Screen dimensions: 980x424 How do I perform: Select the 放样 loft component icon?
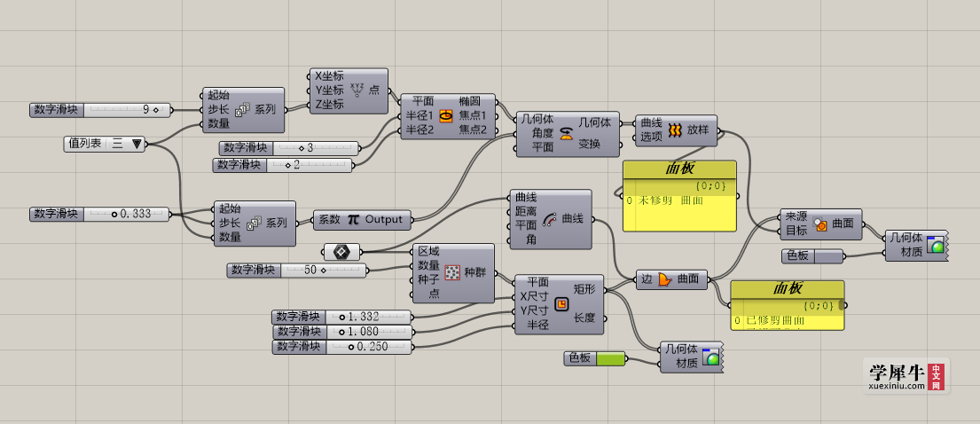(x=674, y=130)
